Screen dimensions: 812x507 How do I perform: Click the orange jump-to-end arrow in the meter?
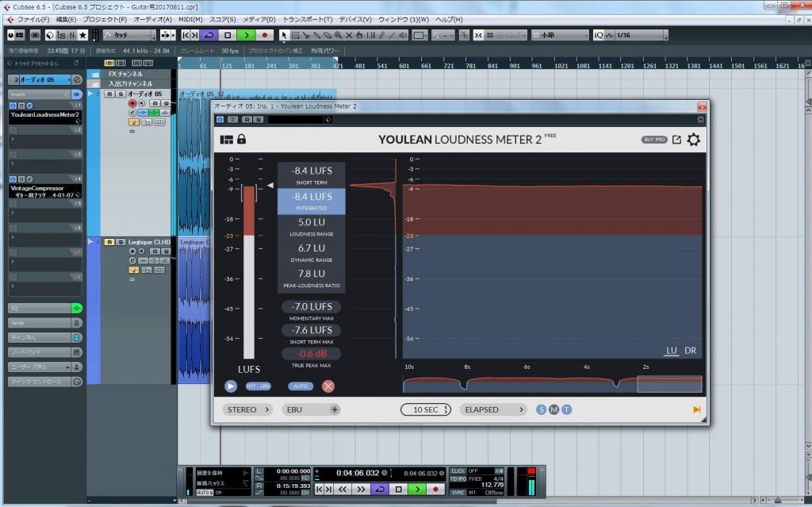[x=696, y=409]
